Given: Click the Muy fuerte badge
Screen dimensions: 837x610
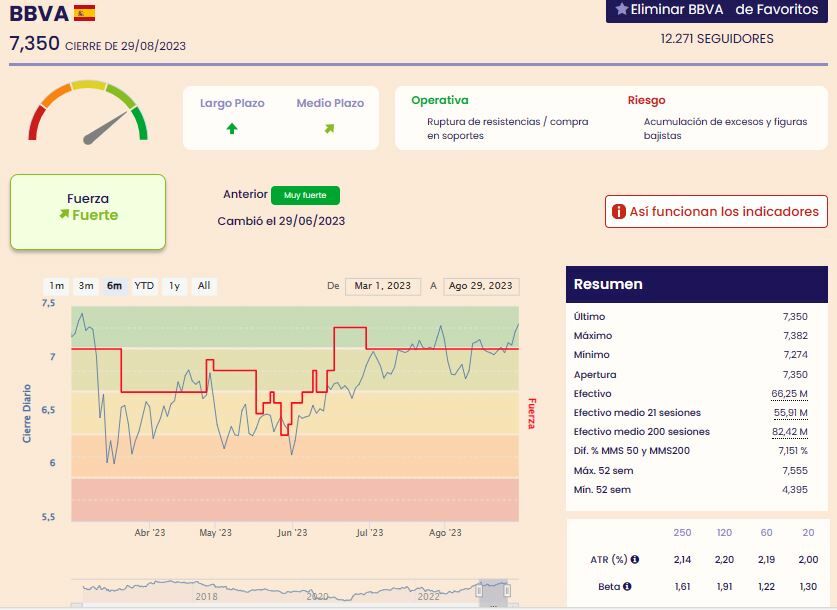Looking at the screenshot, I should (x=305, y=195).
